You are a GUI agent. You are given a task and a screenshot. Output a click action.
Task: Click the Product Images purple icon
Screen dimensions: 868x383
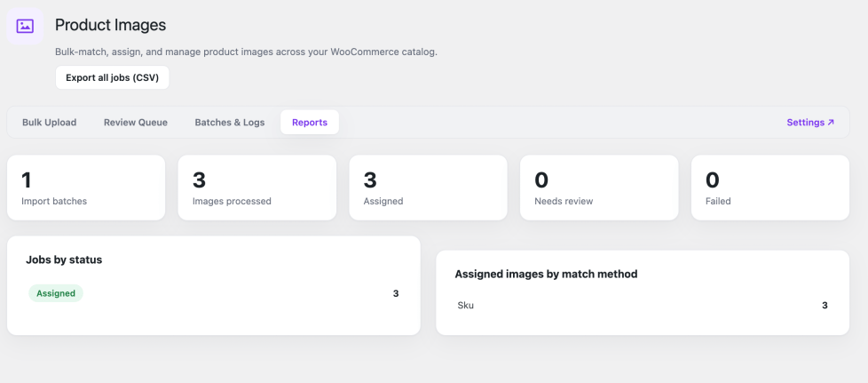point(25,26)
